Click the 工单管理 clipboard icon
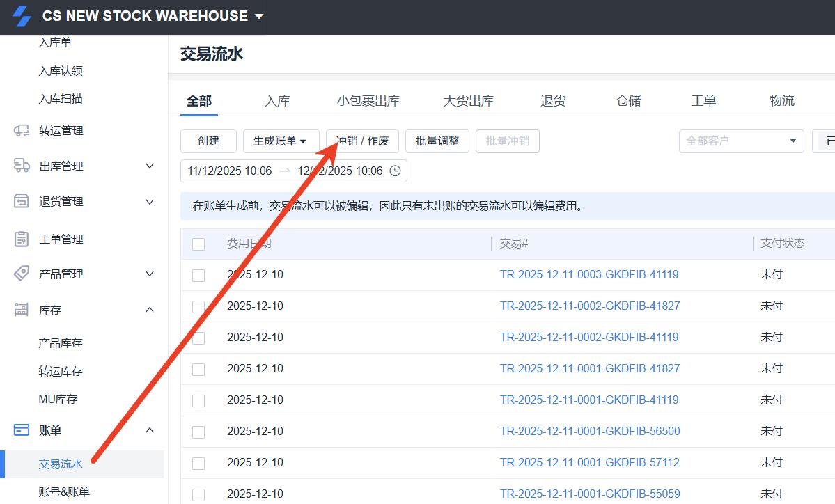This screenshot has width=835, height=504. click(x=22, y=239)
